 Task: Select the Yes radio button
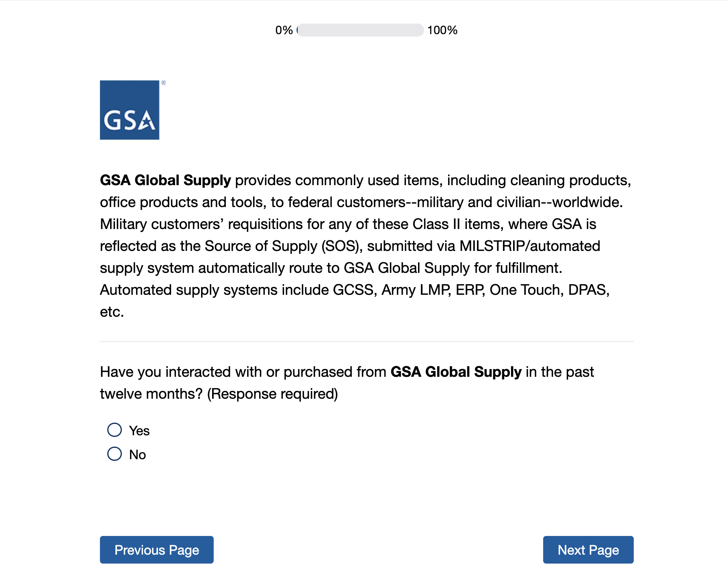(x=115, y=430)
